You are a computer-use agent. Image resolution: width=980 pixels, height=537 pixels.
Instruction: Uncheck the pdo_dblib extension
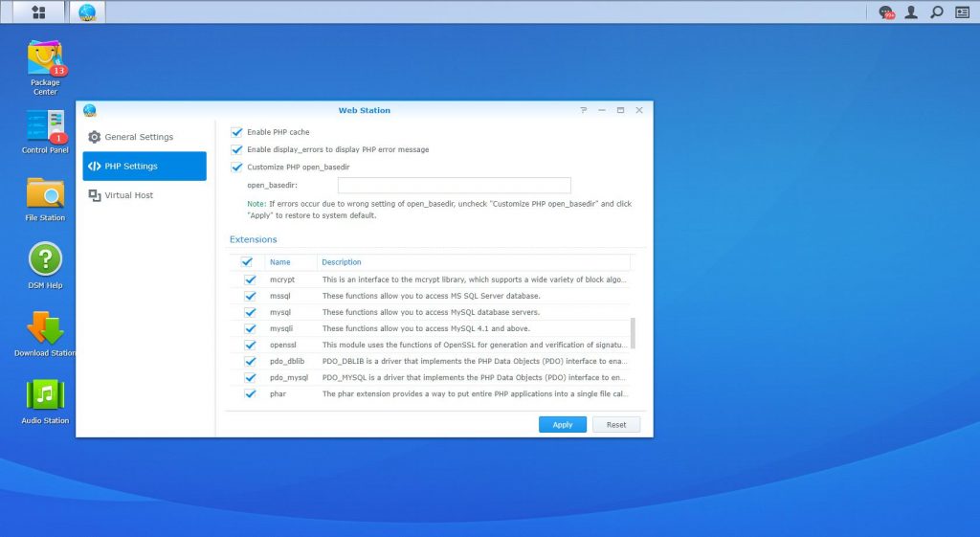tap(250, 361)
